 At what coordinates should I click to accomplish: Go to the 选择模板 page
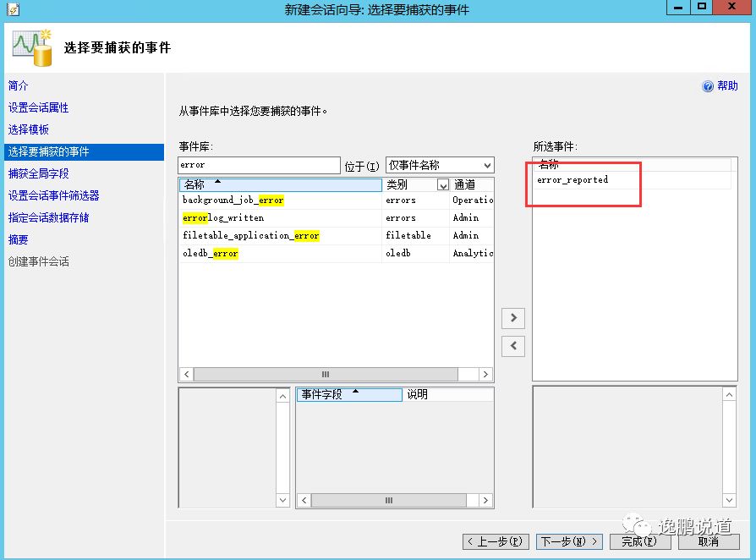point(29,129)
